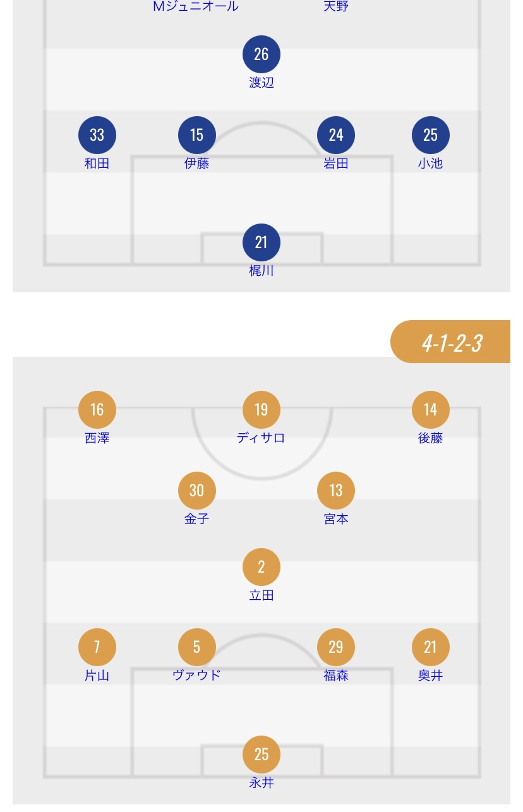Tap player name 宮本
This screenshot has width=523, height=812.
click(x=336, y=519)
